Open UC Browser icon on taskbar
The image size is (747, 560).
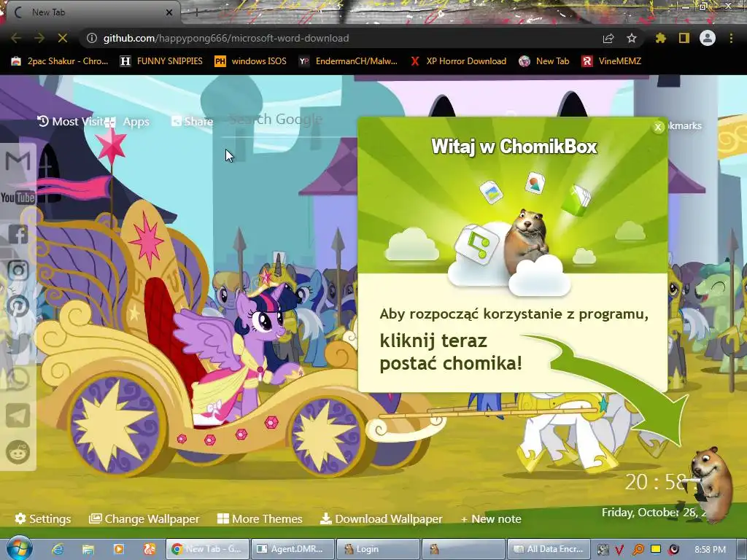(149, 549)
